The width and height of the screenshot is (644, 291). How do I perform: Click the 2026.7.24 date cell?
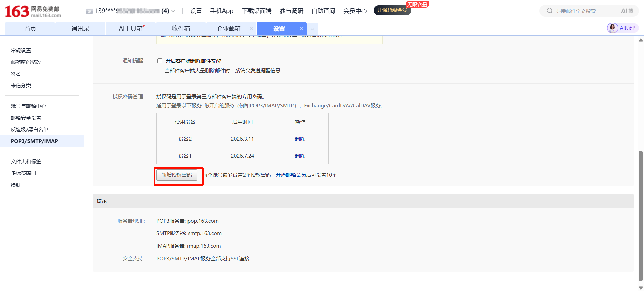click(x=243, y=156)
